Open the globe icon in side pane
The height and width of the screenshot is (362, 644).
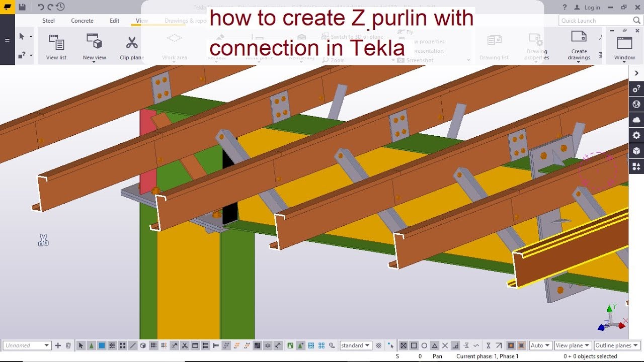coord(636,105)
